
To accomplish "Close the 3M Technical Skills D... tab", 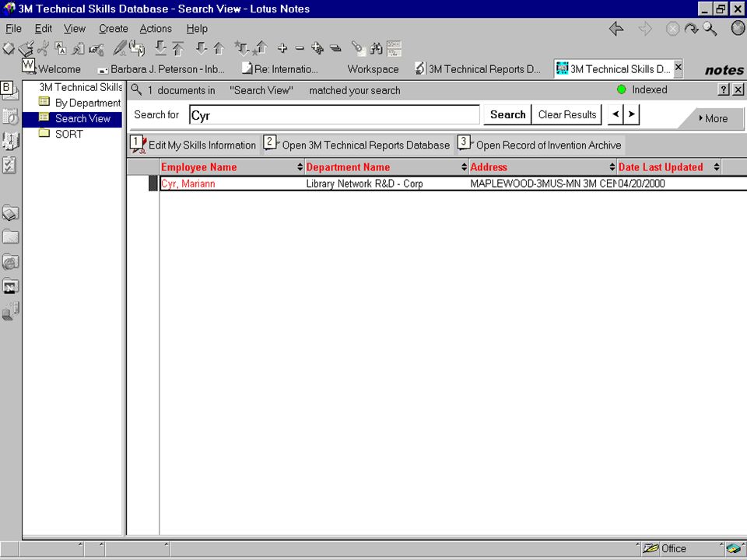I will [x=678, y=67].
